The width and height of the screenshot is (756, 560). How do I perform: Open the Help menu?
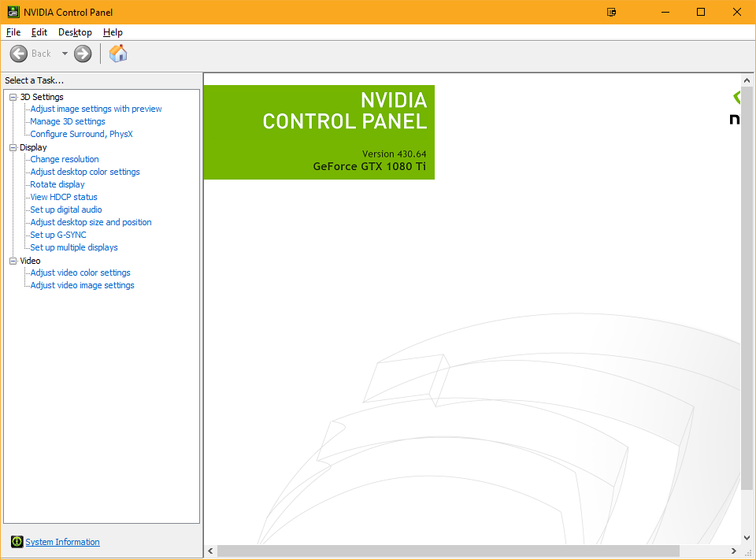113,32
